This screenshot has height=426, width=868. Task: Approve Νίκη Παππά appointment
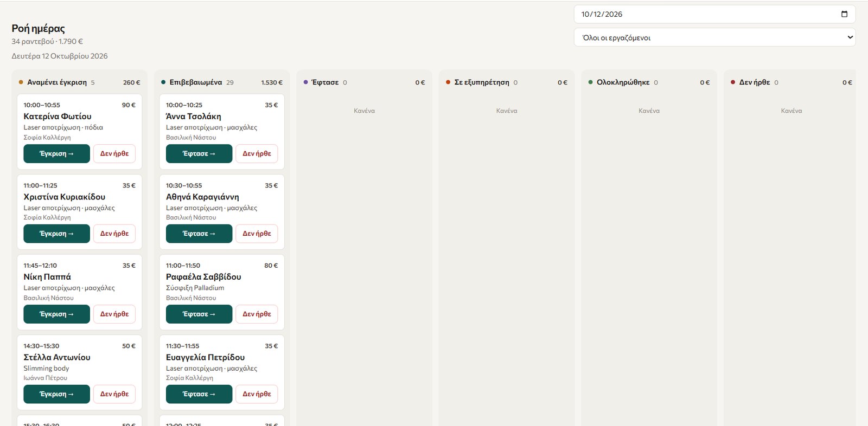click(x=56, y=314)
